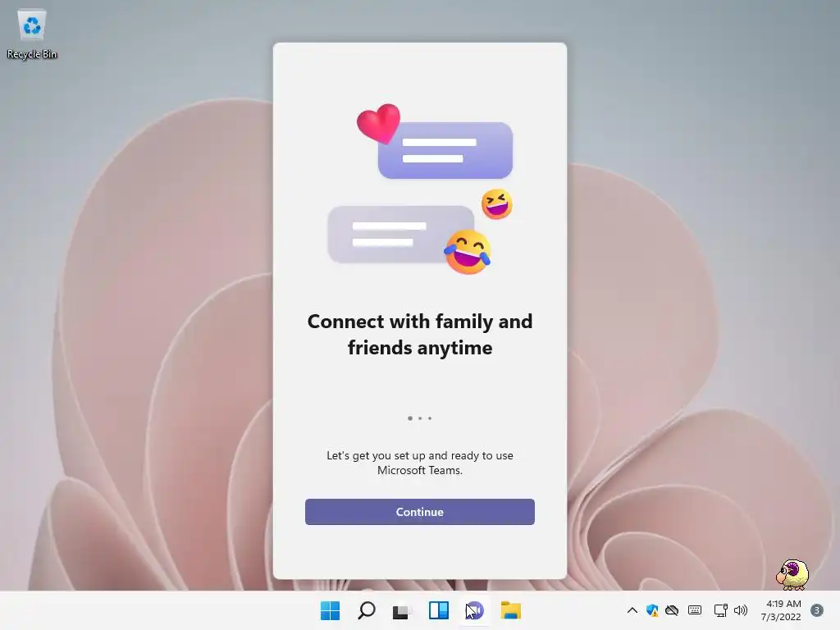This screenshot has width=840, height=630.
Task: Click the heading "Connect with family and friends anytime"
Action: (419, 335)
